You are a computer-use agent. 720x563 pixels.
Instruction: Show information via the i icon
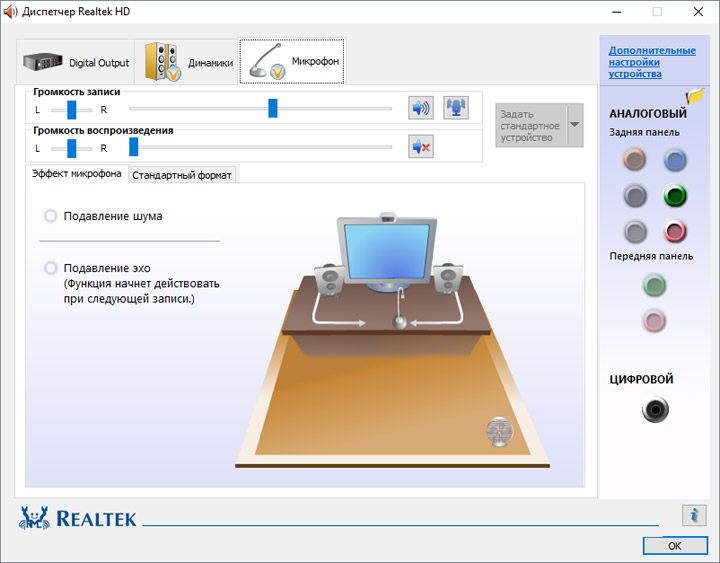point(694,515)
